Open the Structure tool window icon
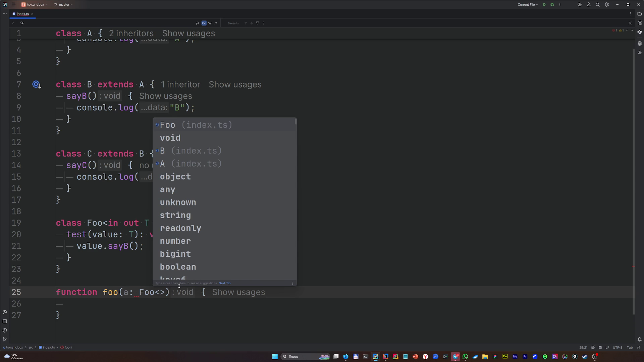This screenshot has width=644, height=362. pyautogui.click(x=639, y=23)
